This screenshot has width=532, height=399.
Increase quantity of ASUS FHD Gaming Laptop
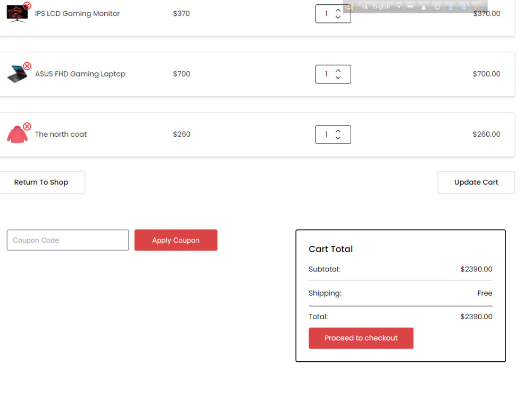pyautogui.click(x=338, y=71)
